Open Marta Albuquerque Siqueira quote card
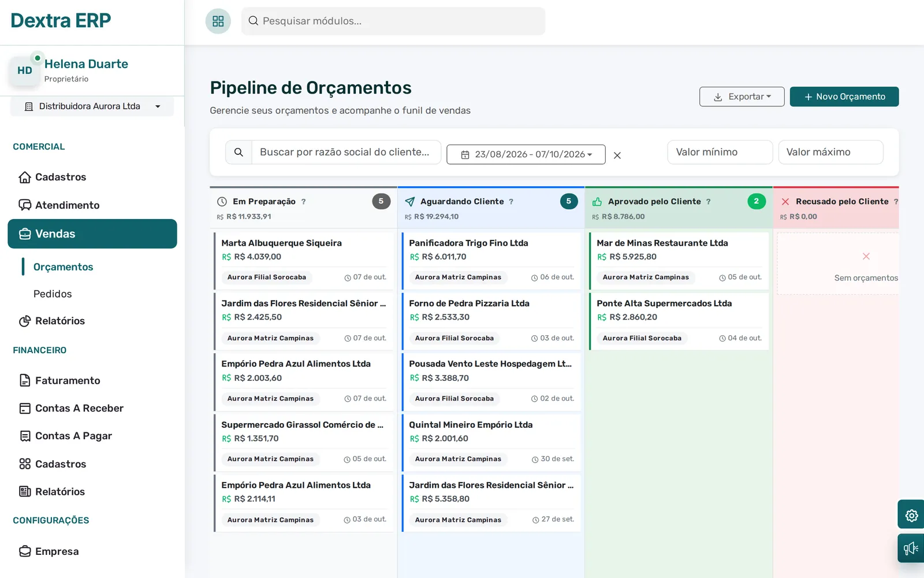Screen dimensions: 924x578 304,261
